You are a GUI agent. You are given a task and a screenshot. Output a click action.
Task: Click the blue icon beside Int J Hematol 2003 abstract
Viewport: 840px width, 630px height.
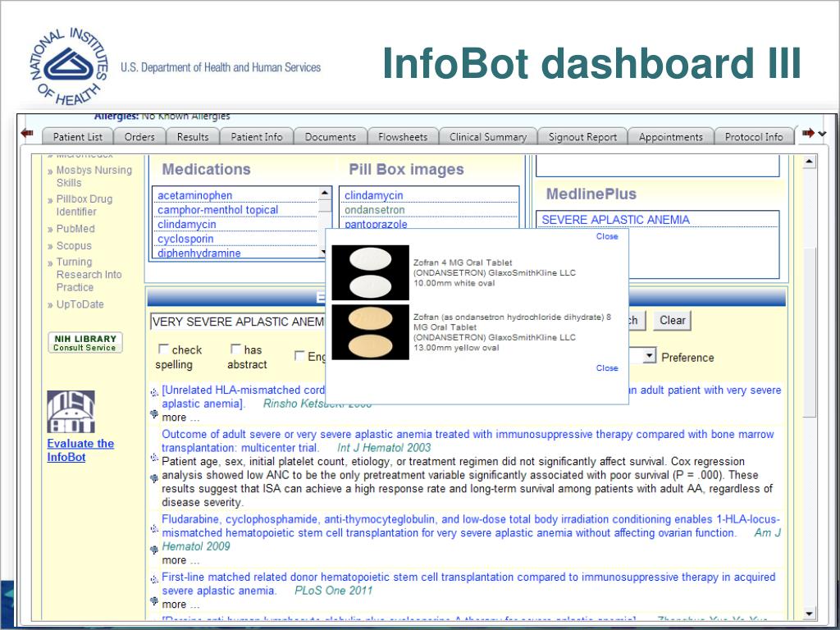coord(154,478)
